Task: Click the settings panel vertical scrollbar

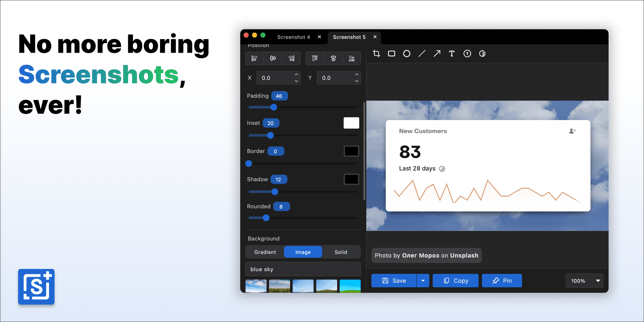Action: tap(364, 151)
